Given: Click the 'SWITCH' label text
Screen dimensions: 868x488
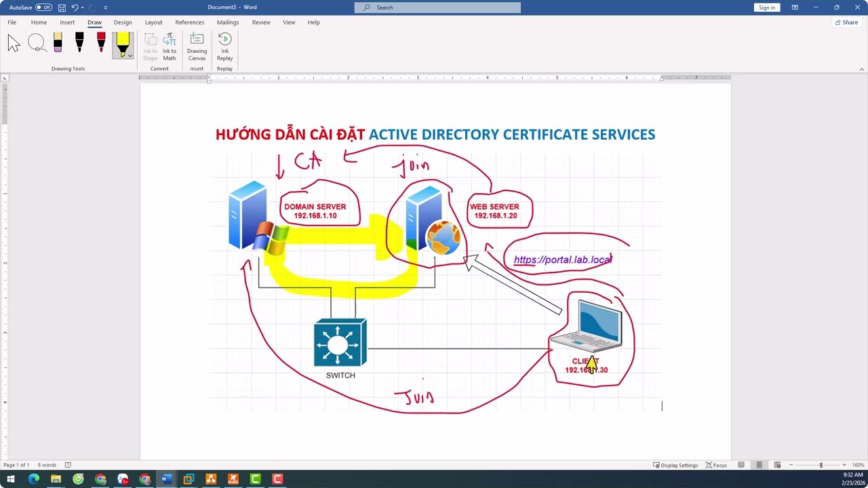Looking at the screenshot, I should [x=340, y=375].
